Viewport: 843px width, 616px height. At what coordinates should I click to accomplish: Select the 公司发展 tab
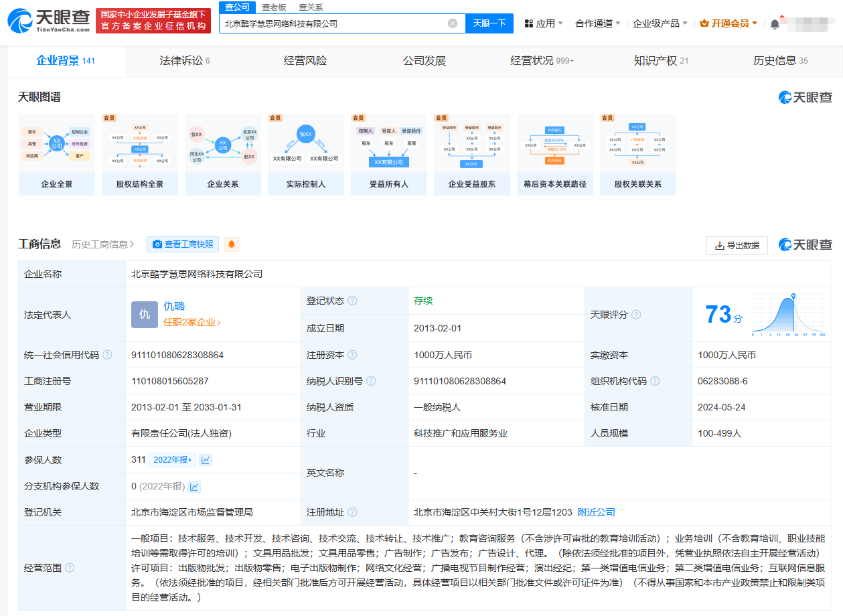(425, 61)
